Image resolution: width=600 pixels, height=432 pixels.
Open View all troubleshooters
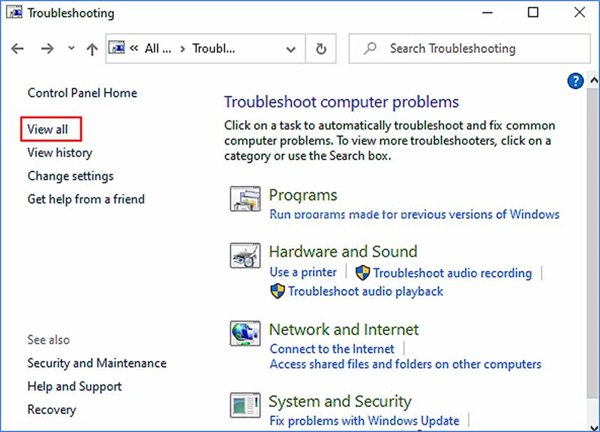(x=48, y=129)
